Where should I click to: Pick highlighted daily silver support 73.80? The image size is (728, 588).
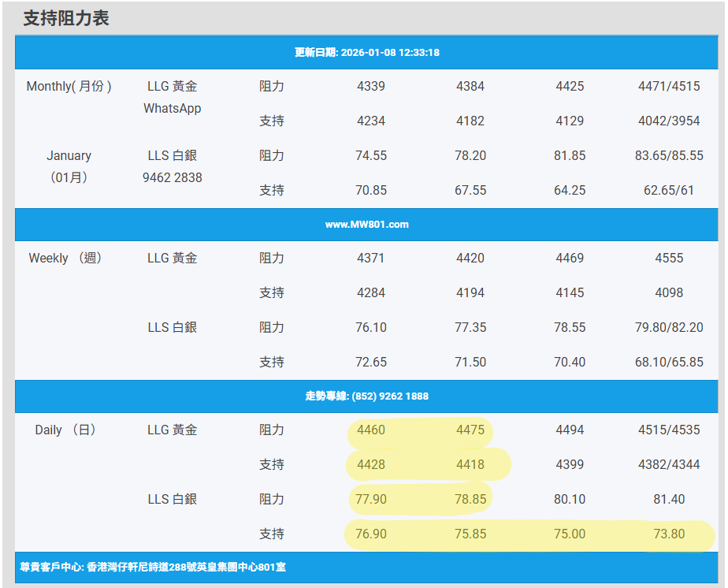point(669,534)
